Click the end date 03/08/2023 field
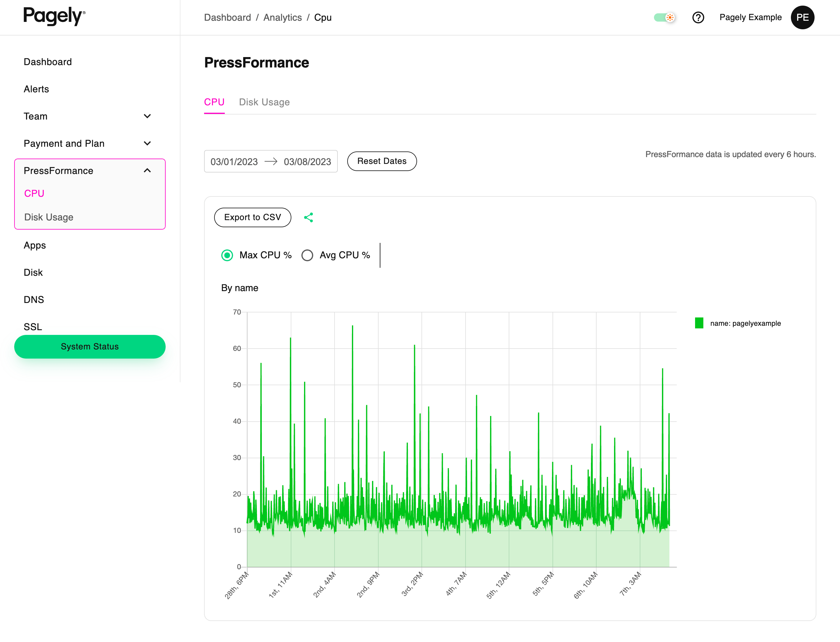The width and height of the screenshot is (840, 642). tap(308, 162)
